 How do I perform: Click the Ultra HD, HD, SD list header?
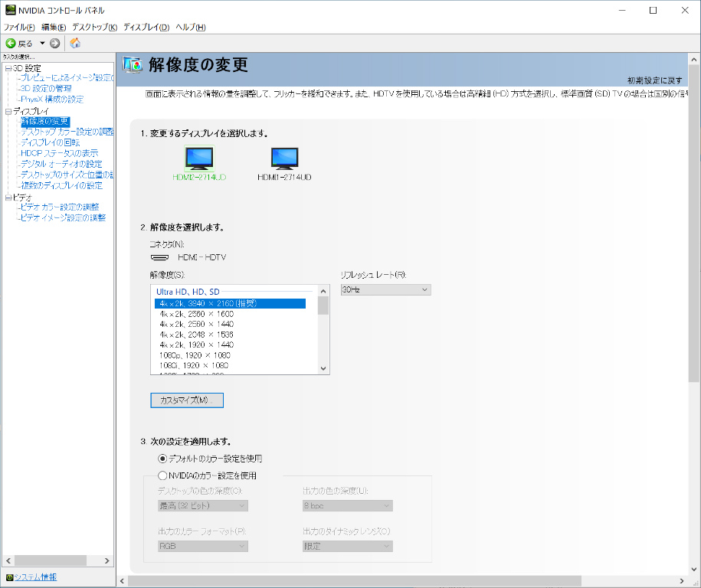pos(188,292)
